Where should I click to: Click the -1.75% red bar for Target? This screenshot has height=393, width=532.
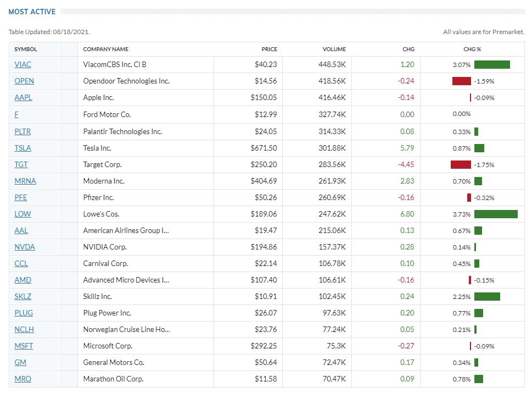461,165
